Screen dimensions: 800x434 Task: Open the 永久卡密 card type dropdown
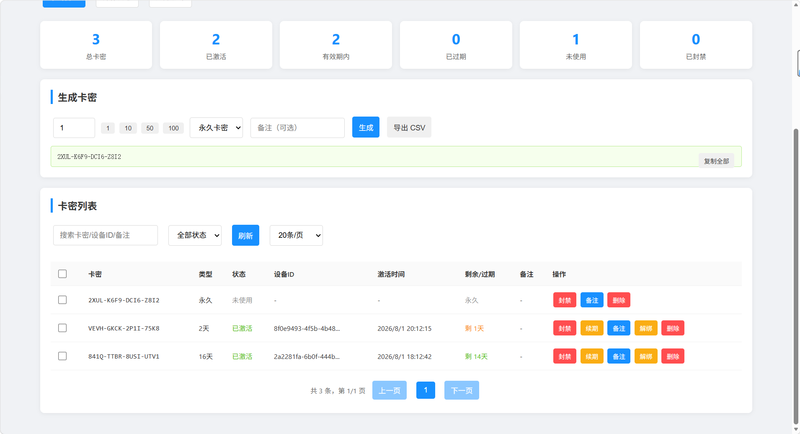(x=216, y=127)
